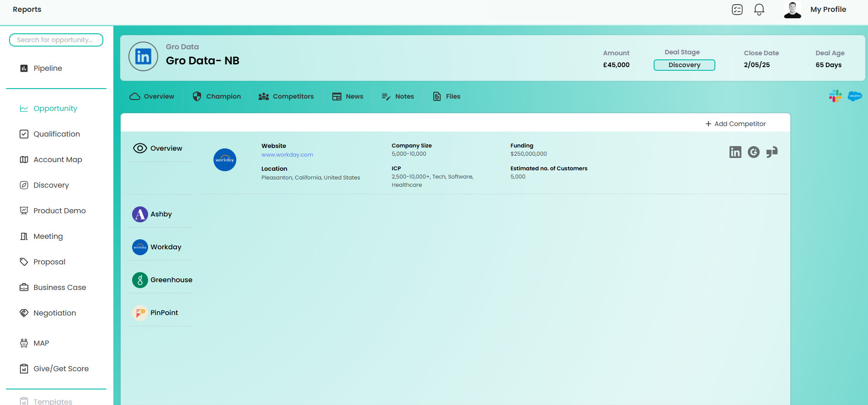Click the profile avatar photo

coord(793,10)
